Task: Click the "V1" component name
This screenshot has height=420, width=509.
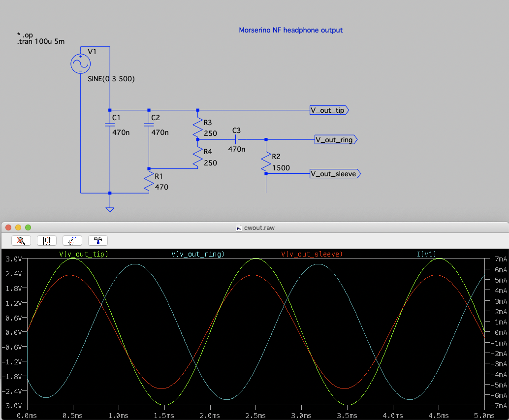Action: tap(92, 52)
